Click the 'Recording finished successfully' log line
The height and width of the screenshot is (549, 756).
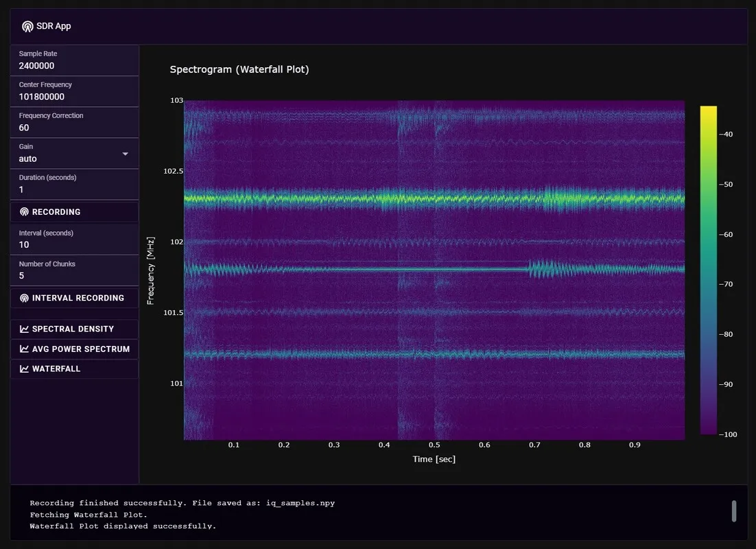(x=182, y=503)
